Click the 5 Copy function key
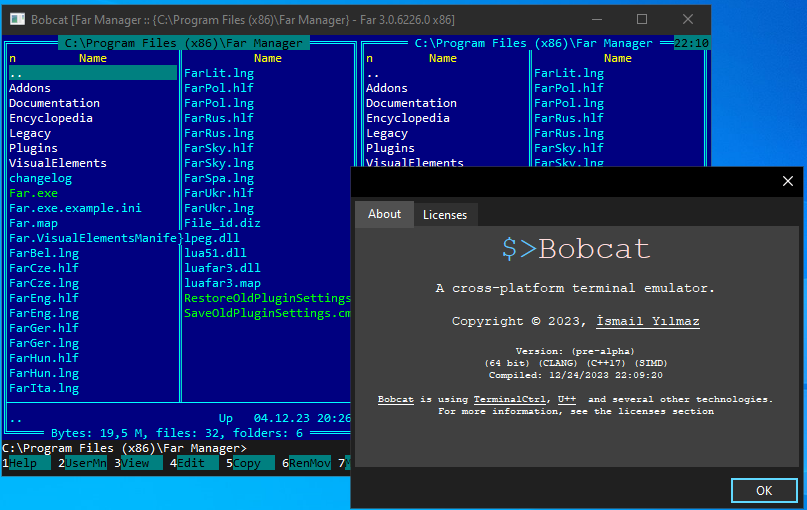This screenshot has width=807, height=510. 251,463
